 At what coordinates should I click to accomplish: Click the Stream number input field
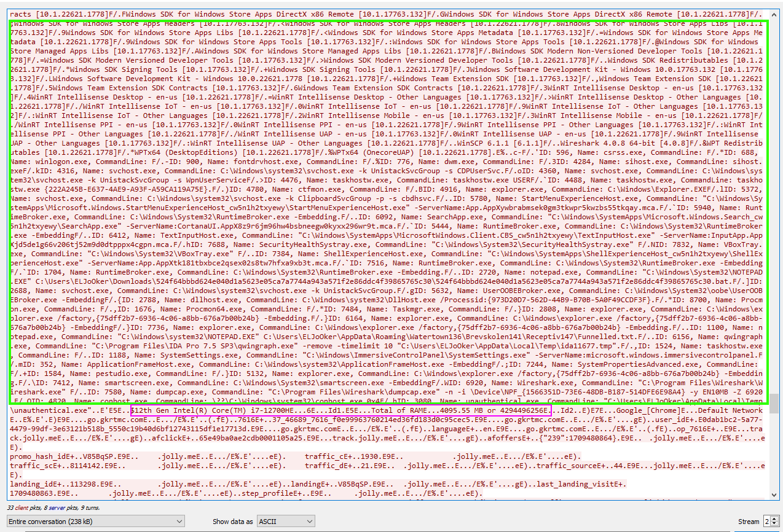coord(766,521)
